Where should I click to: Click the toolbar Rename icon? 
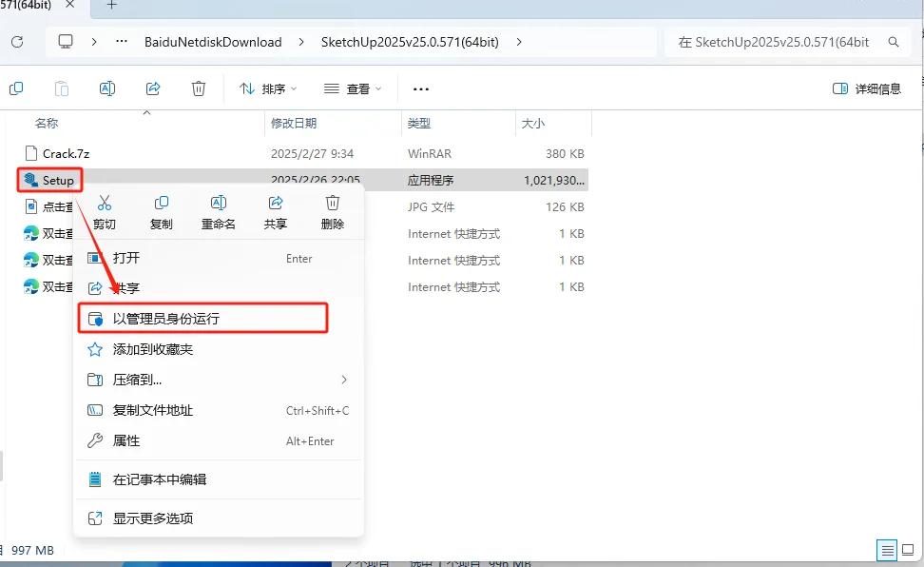[x=107, y=88]
